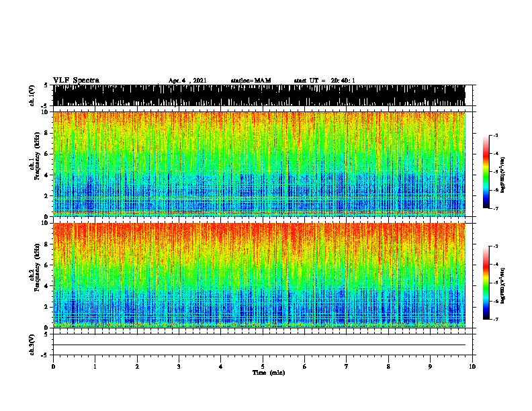Click time axis tick label "6"

tap(304, 367)
